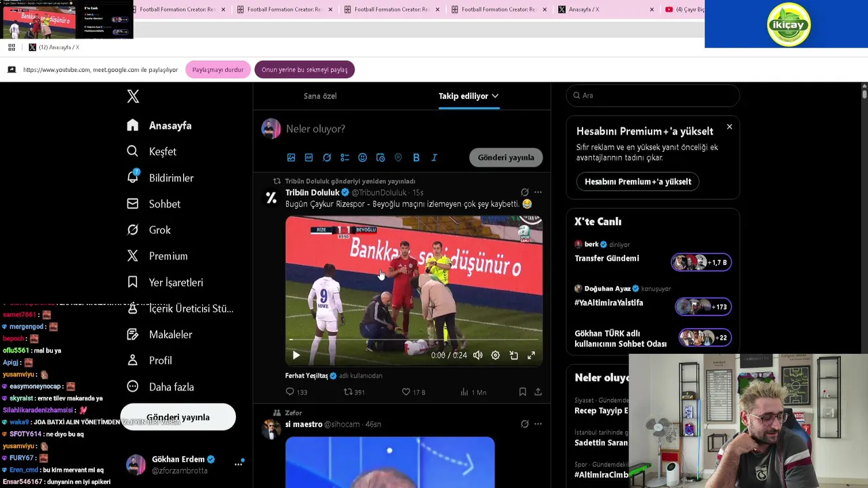Viewport: 868px width, 488px height.
Task: Like the post with 17 B likes
Action: click(x=414, y=392)
